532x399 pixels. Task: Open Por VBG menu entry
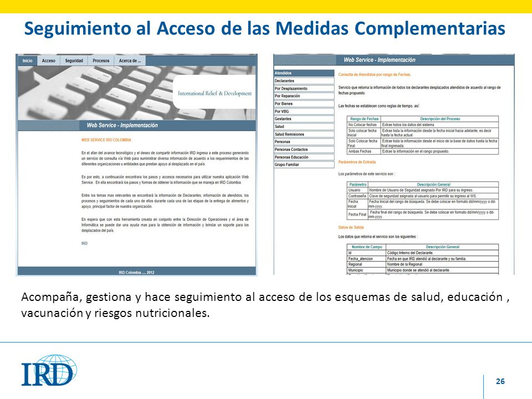(x=304, y=111)
